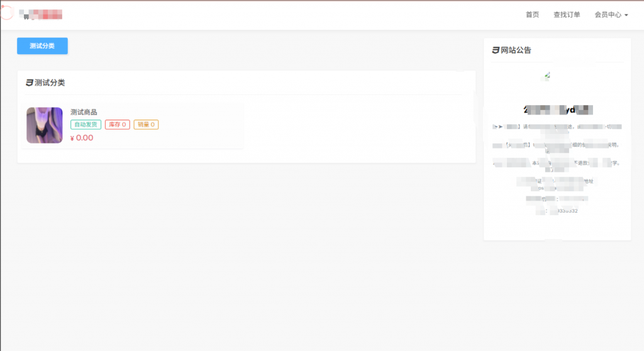Click the contact number in the announcement

[563, 211]
